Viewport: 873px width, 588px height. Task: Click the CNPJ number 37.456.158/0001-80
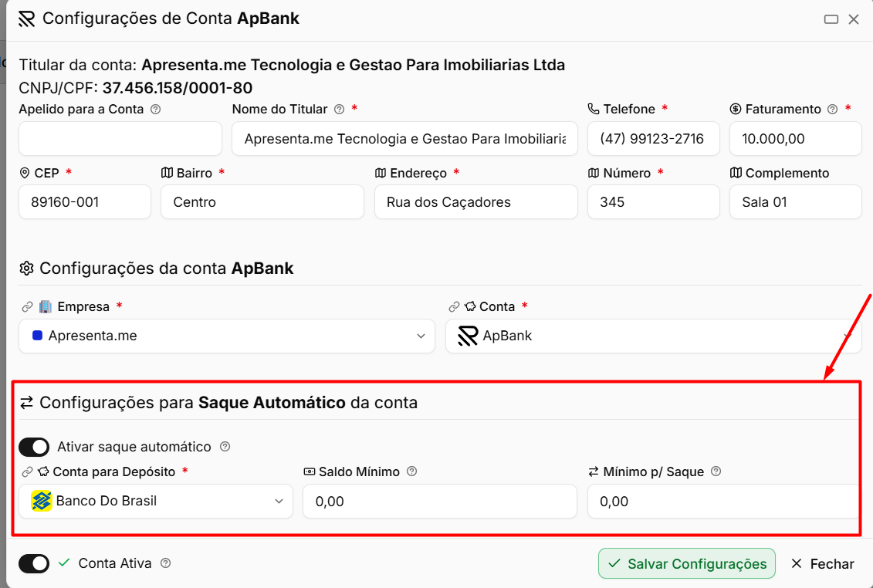(178, 88)
